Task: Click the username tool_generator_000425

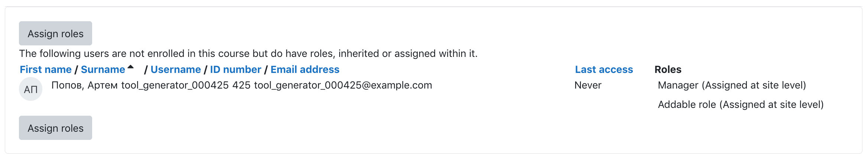Action: [175, 85]
